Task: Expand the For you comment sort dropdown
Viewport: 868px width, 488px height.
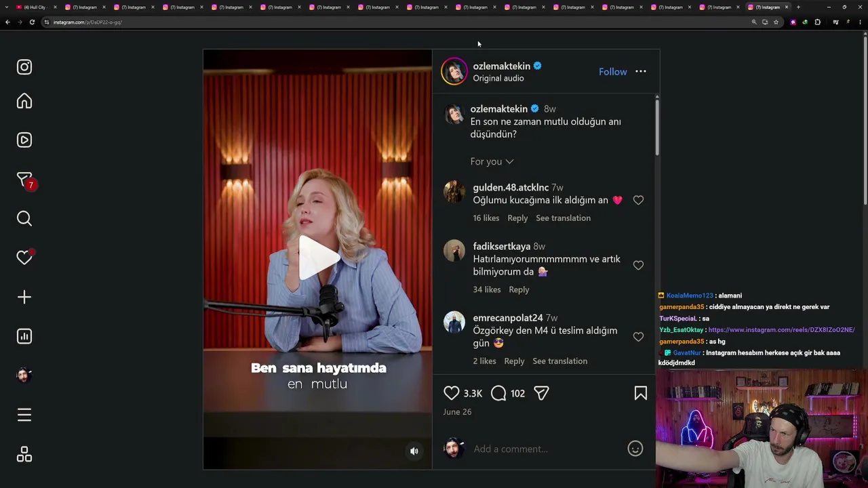Action: coord(492,161)
